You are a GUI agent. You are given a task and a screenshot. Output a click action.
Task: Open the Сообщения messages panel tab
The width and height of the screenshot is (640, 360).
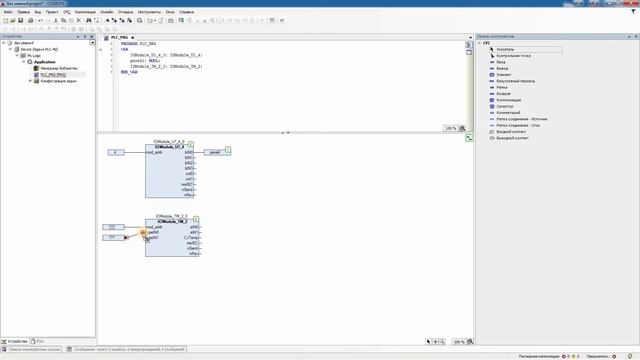tap(126, 349)
